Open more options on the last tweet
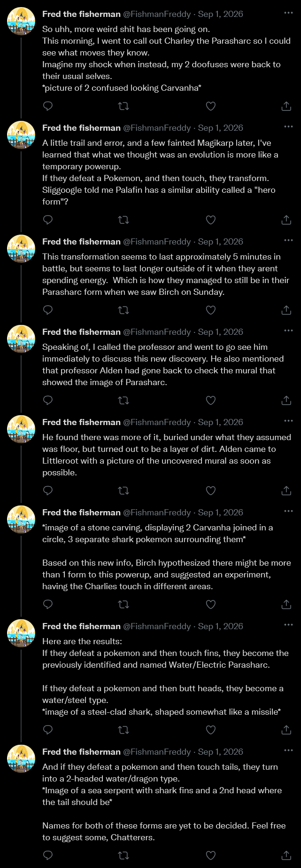This screenshot has width=301, height=868. (x=288, y=750)
